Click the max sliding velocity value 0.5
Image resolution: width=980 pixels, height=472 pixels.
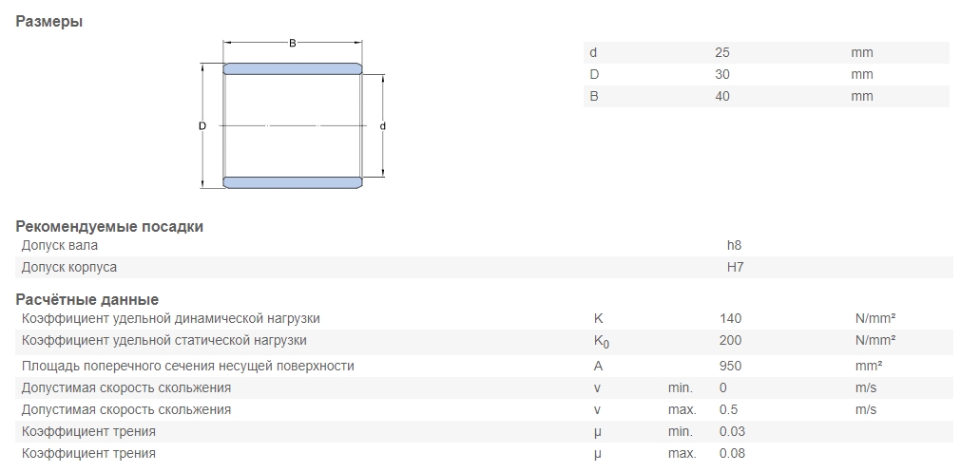point(728,409)
